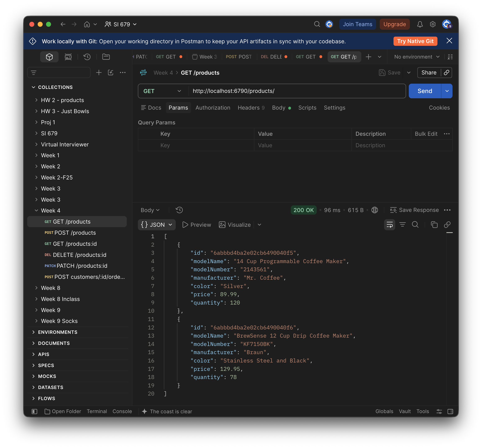Open the settings gear icon
This screenshot has width=482, height=448.
[x=433, y=24]
